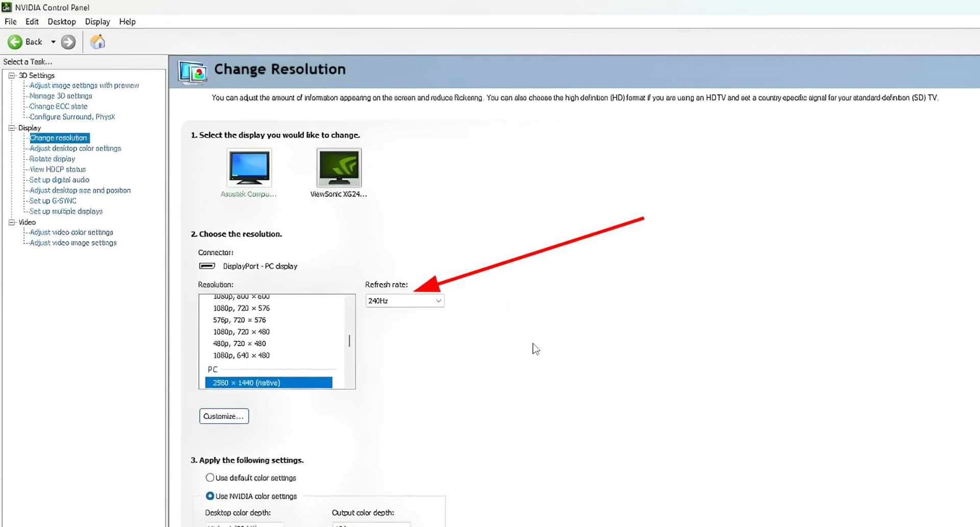Select resolution 1080p, 720 × 576
The image size is (980, 527).
pyautogui.click(x=241, y=308)
